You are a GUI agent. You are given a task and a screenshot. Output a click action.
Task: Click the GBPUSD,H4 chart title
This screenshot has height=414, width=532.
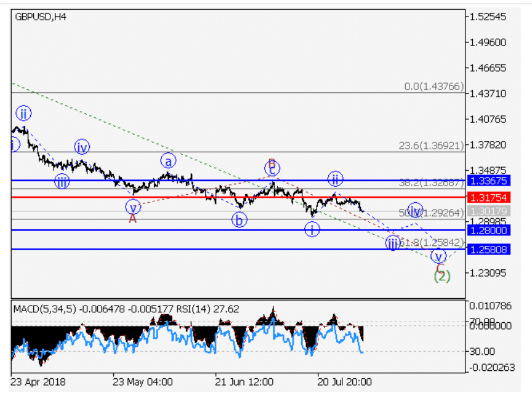pyautogui.click(x=40, y=17)
